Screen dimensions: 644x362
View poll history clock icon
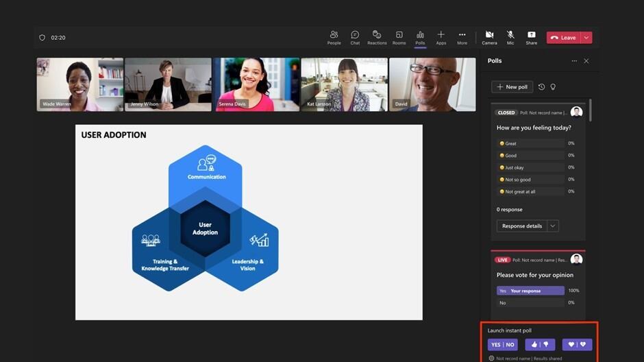541,87
